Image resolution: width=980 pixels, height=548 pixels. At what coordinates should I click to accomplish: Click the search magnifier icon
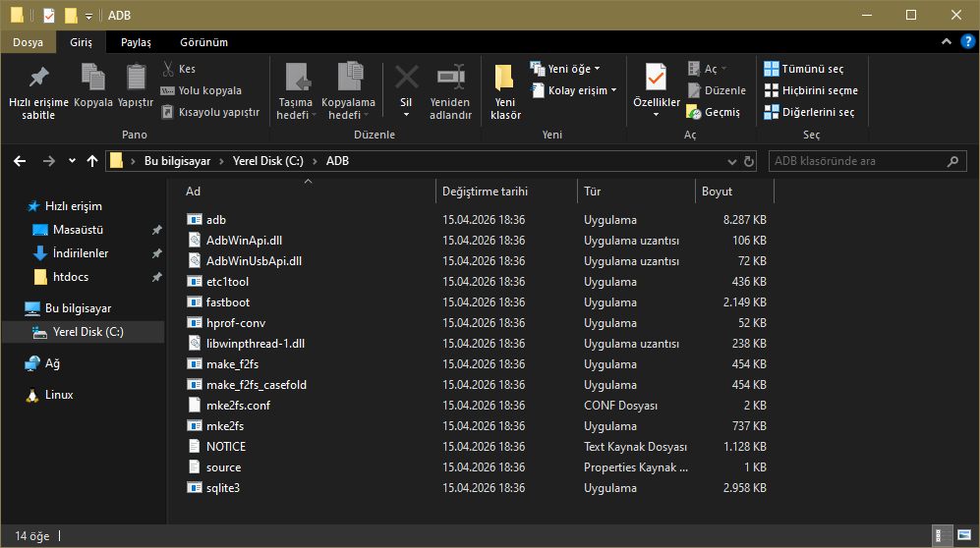952,162
